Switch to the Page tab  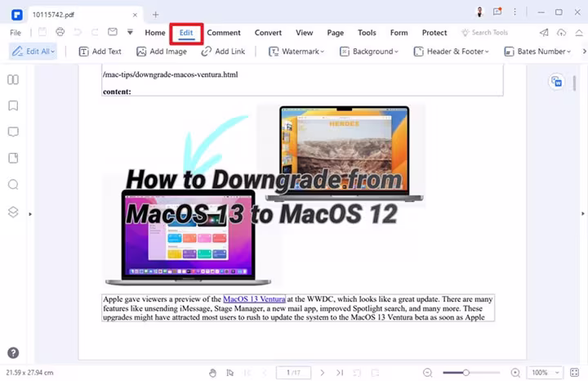pyautogui.click(x=336, y=33)
